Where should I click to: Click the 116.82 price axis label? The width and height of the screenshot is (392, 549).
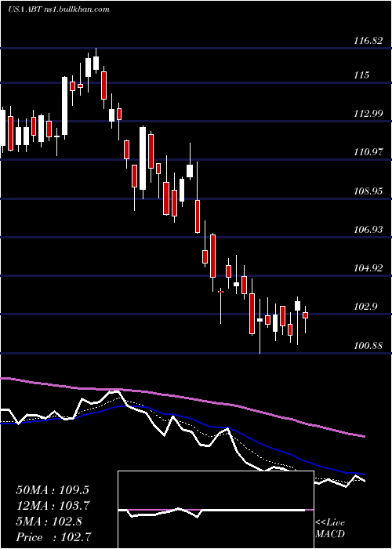(368, 41)
